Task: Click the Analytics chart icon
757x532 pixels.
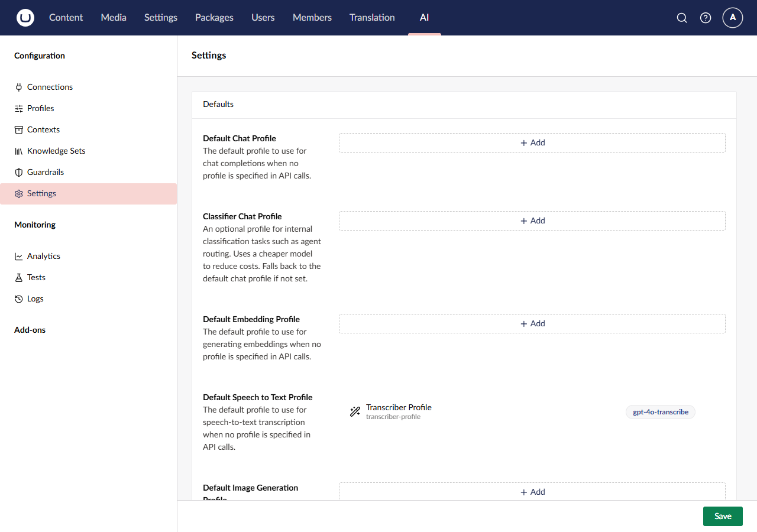Action: point(19,256)
